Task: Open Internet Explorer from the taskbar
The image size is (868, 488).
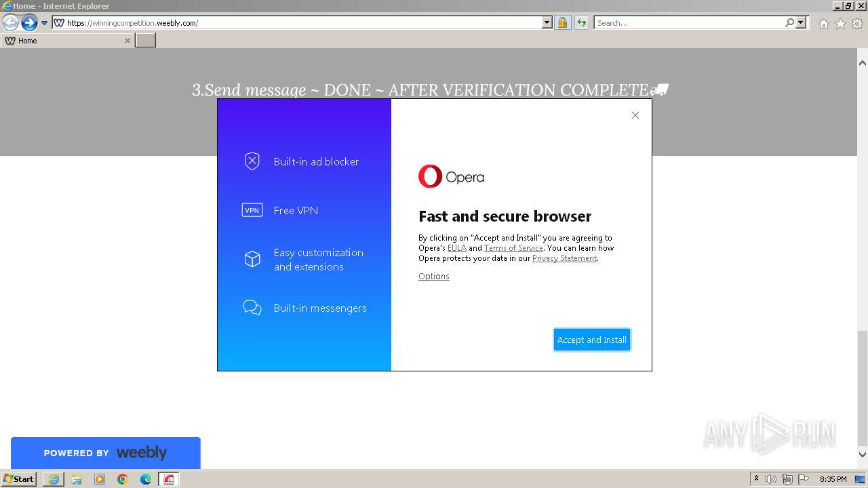Action: pyautogui.click(x=54, y=479)
